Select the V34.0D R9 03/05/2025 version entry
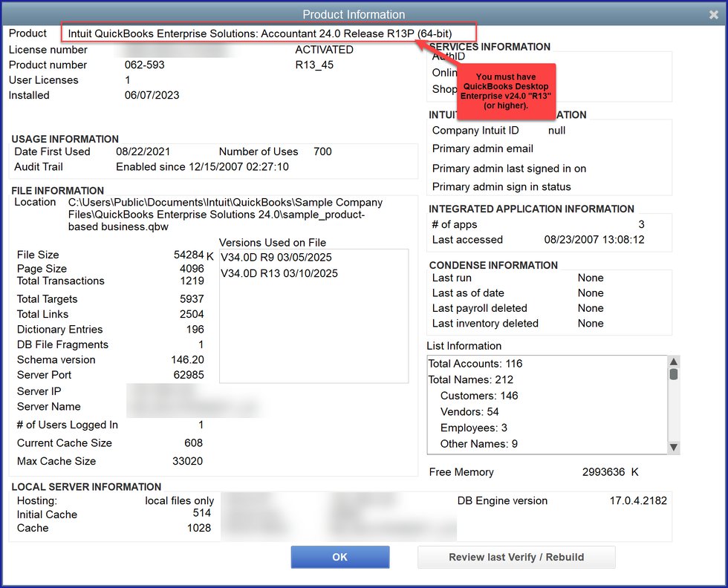Screen dimensions: 728x588 276,258
